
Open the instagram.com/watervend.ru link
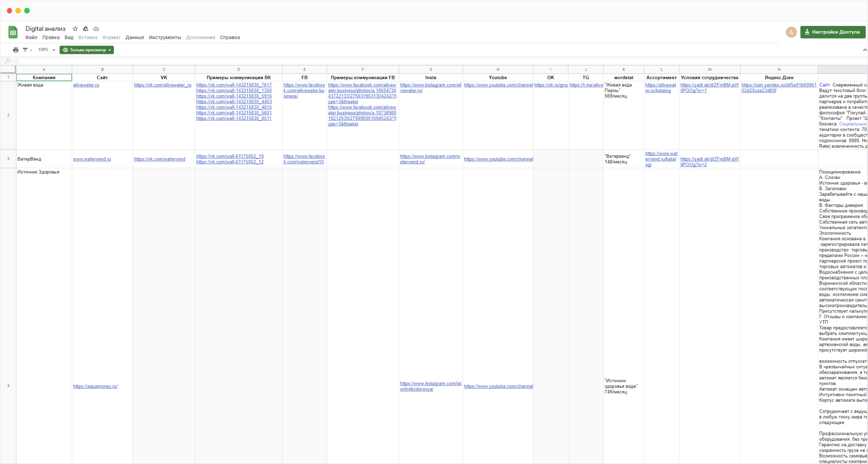[430, 159]
